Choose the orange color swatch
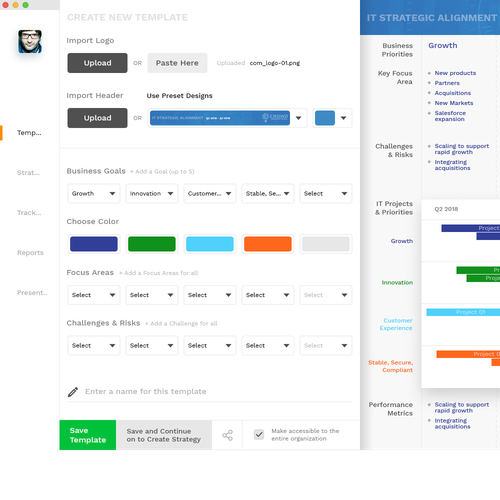The height and width of the screenshot is (500, 500). click(268, 244)
